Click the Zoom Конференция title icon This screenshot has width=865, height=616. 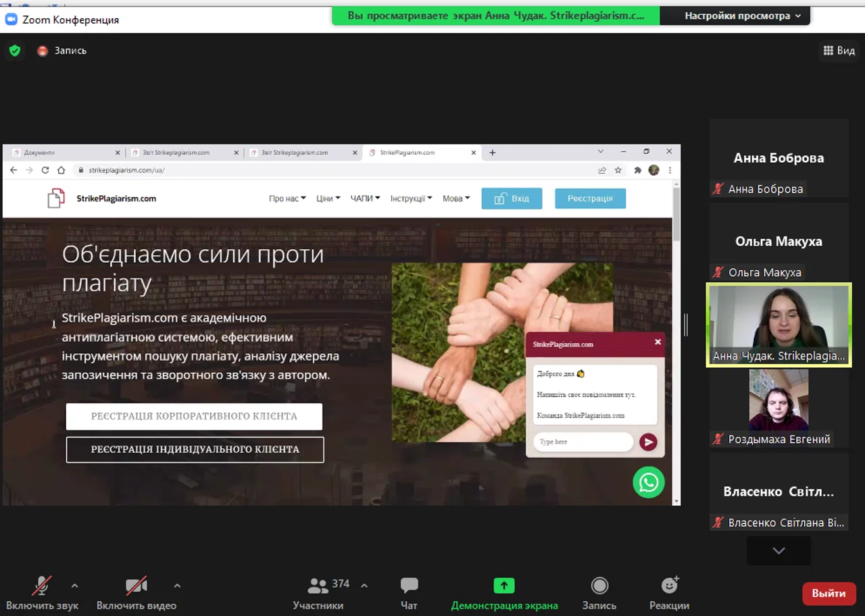point(11,20)
